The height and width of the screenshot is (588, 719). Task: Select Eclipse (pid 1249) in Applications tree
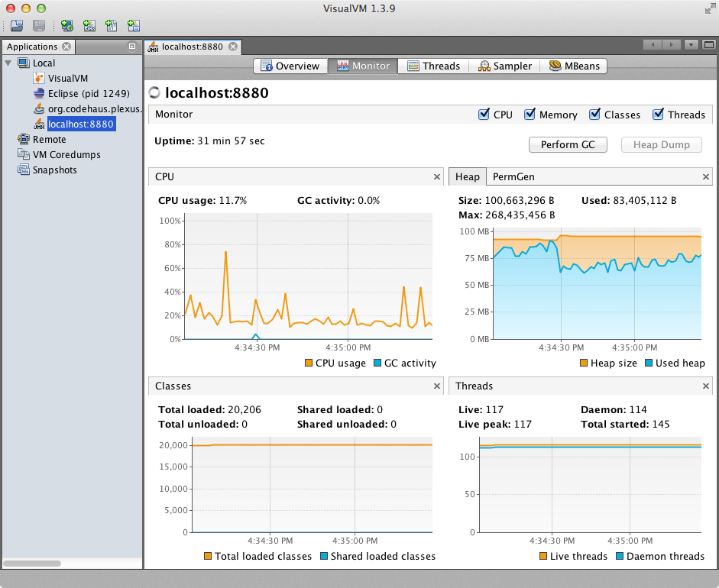click(89, 93)
